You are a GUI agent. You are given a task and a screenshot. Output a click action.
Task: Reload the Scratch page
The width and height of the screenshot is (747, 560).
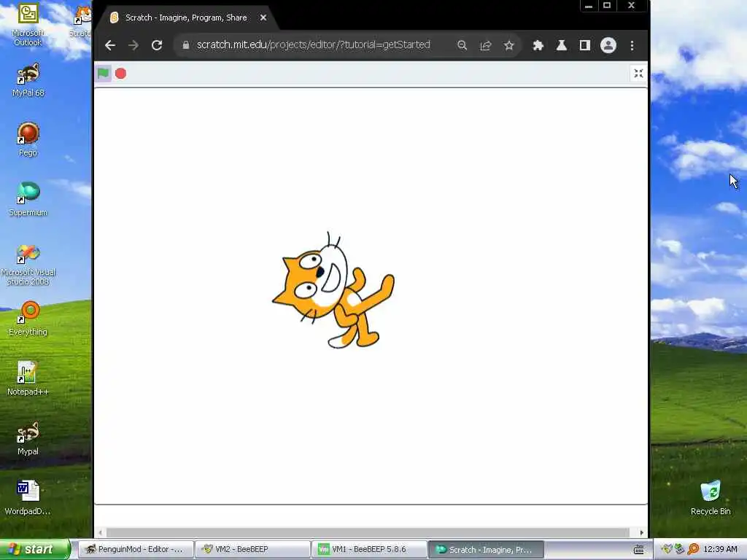click(157, 45)
